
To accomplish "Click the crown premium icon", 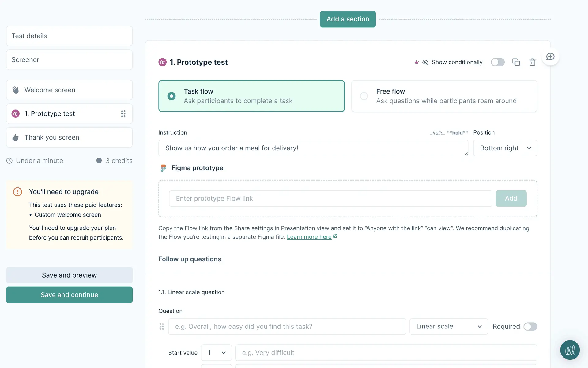I will click(x=417, y=62).
